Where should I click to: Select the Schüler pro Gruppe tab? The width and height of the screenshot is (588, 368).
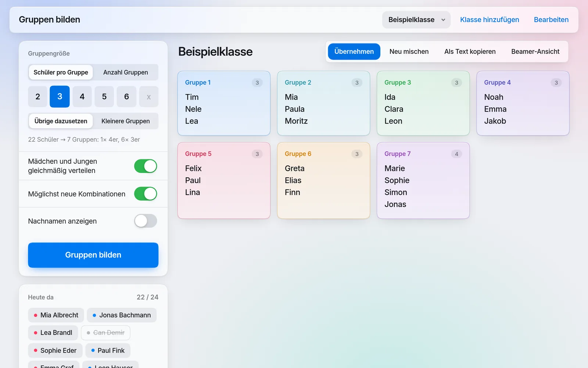point(61,72)
